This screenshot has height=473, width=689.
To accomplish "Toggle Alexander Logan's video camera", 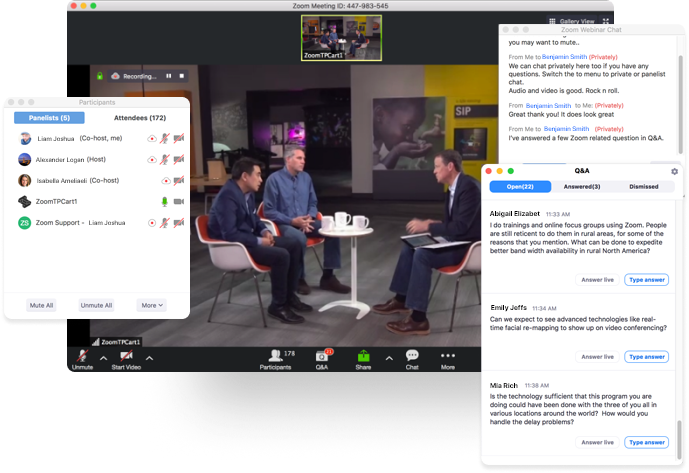I will point(178,159).
